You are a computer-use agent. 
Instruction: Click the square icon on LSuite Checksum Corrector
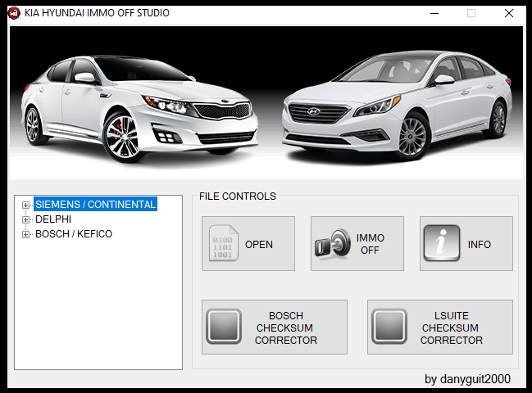pos(389,327)
